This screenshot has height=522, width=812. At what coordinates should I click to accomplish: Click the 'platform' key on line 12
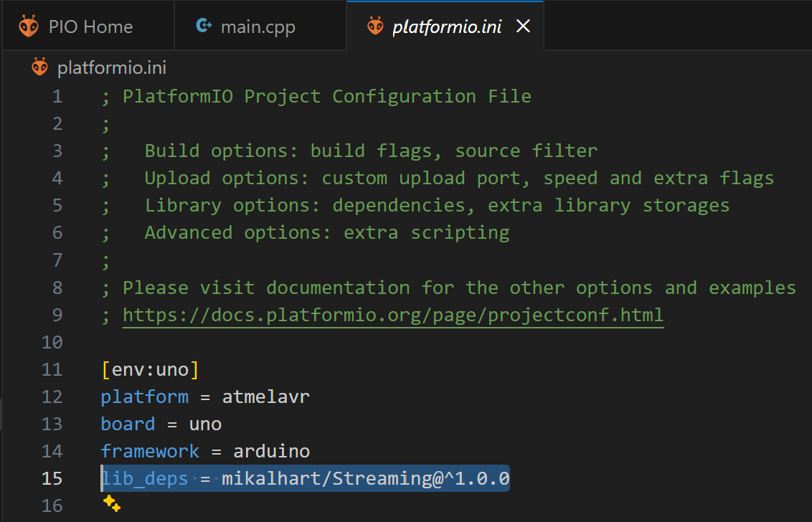tap(144, 397)
